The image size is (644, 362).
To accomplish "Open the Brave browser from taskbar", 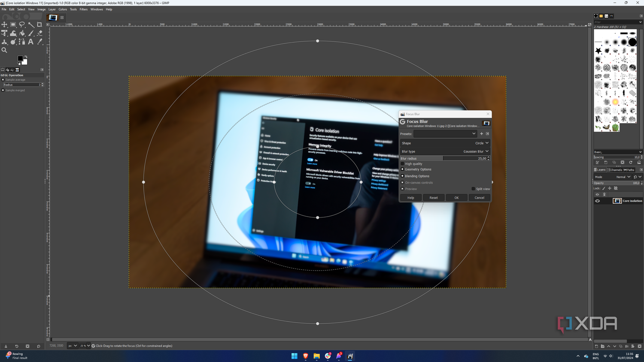I will [x=306, y=356].
